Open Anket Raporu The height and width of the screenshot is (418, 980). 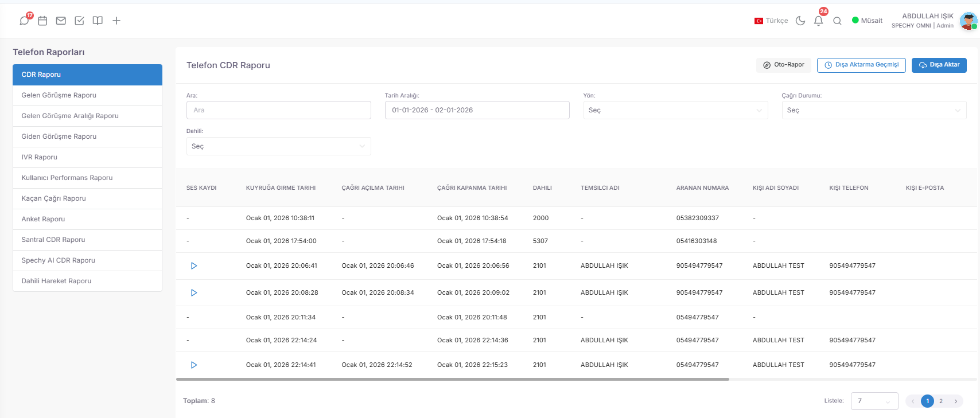pyautogui.click(x=87, y=219)
